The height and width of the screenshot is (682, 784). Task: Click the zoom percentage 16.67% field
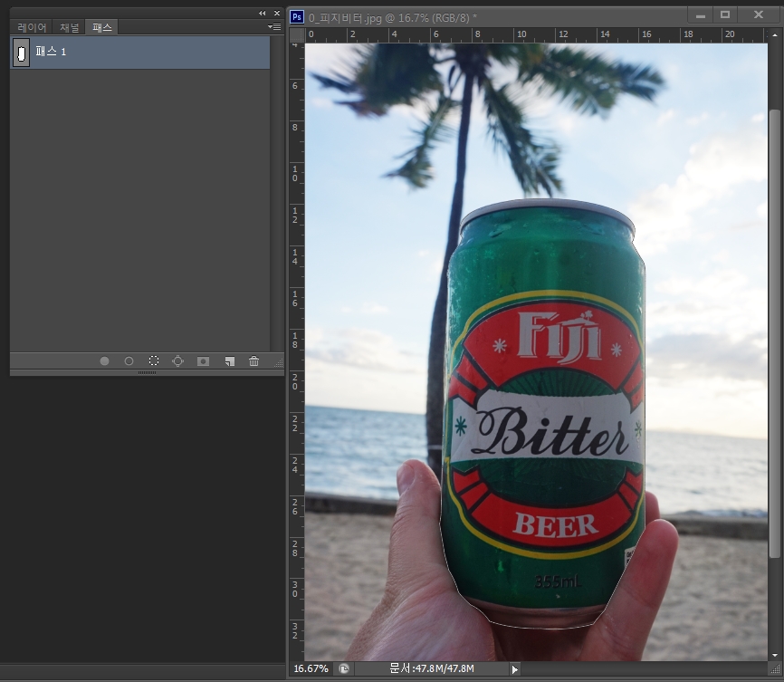point(311,668)
